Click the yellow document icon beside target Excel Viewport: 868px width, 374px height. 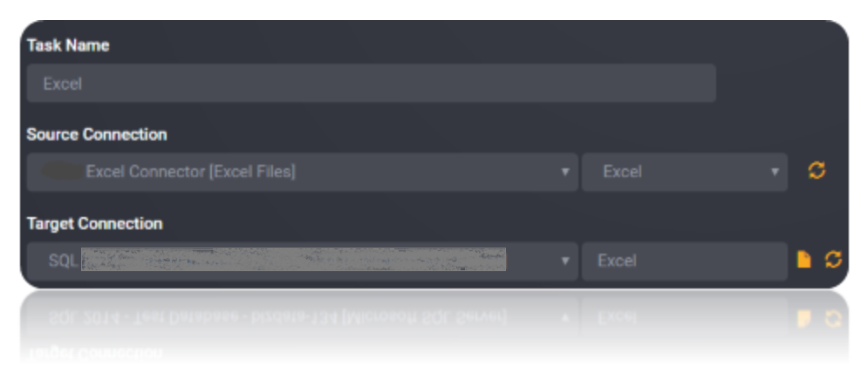(x=803, y=259)
